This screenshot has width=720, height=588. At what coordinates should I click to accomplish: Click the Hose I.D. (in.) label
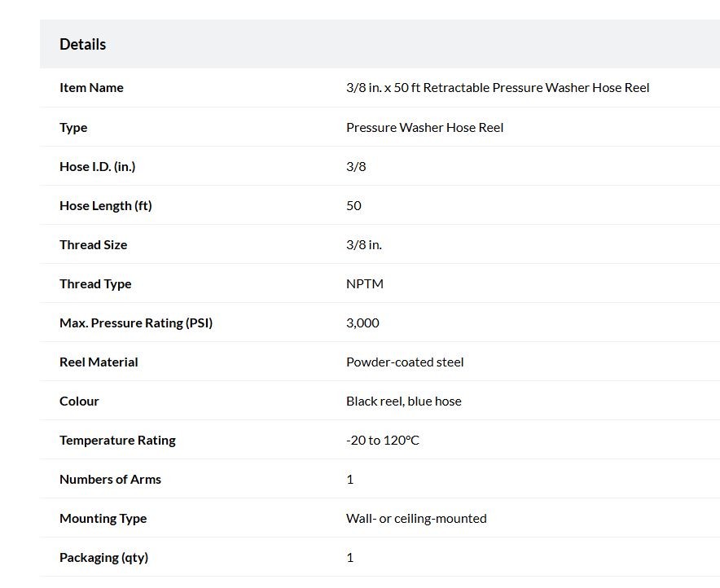(x=98, y=167)
